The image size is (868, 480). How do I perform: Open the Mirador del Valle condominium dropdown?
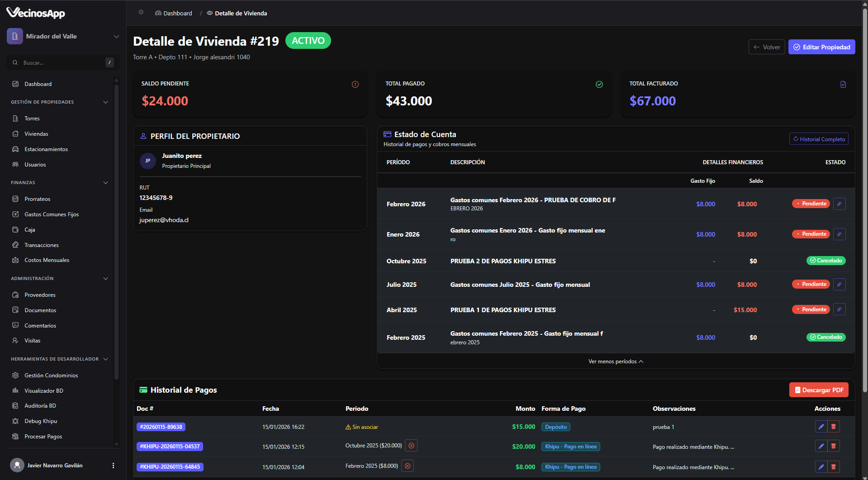pyautogui.click(x=63, y=36)
